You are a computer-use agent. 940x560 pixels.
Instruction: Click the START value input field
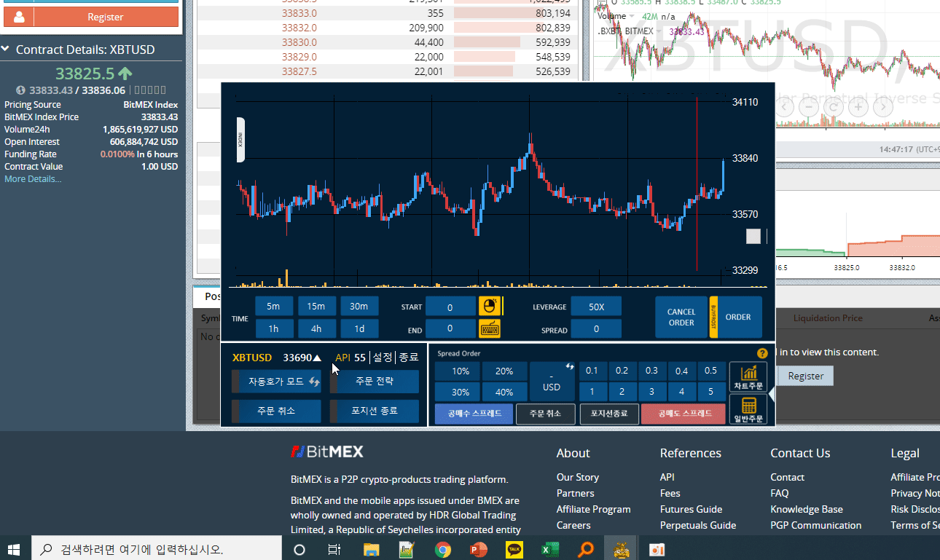[x=450, y=307]
